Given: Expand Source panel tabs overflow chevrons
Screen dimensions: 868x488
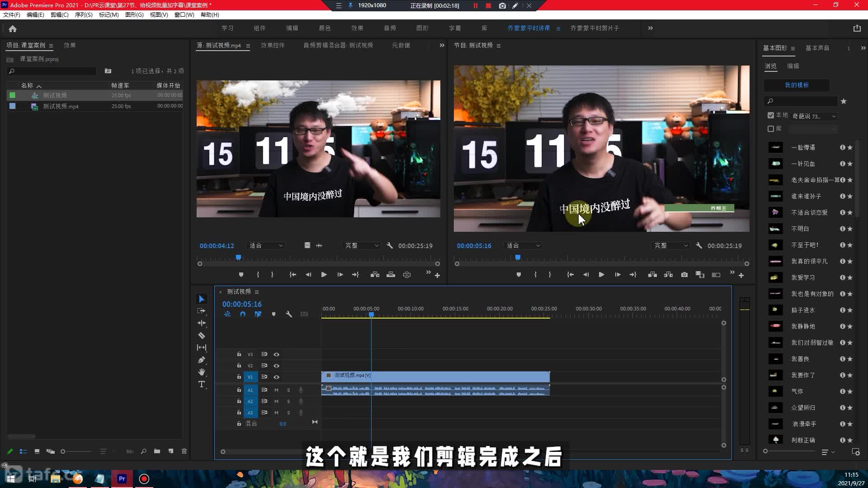Looking at the screenshot, I should coord(442,45).
